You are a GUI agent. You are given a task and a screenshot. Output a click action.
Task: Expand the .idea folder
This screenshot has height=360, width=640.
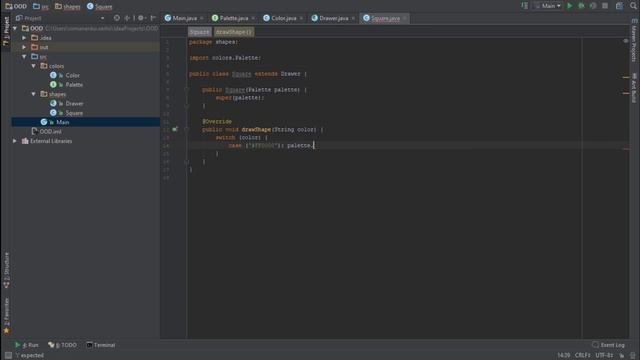[x=24, y=38]
